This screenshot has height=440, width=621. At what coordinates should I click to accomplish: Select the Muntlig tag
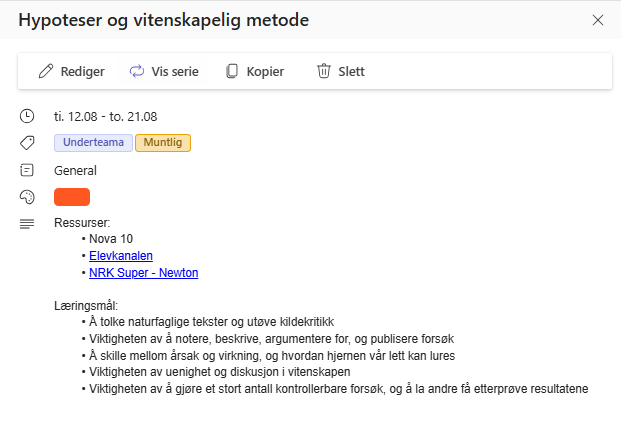(x=163, y=143)
